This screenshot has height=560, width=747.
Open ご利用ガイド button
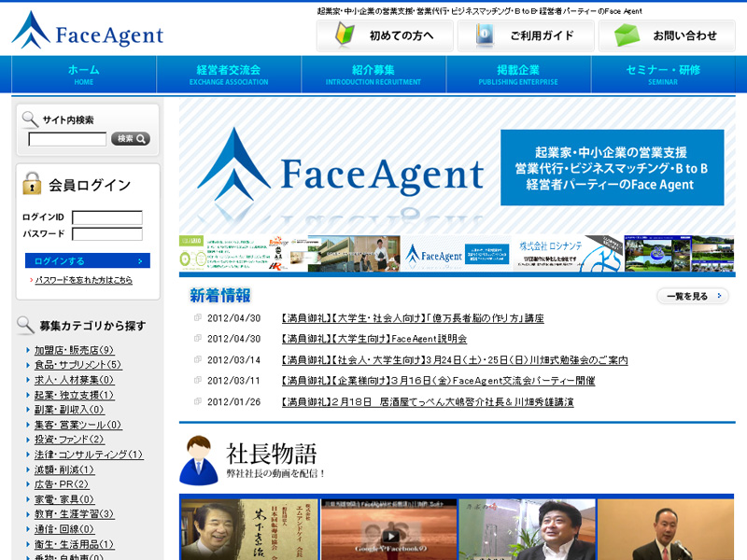point(526,35)
